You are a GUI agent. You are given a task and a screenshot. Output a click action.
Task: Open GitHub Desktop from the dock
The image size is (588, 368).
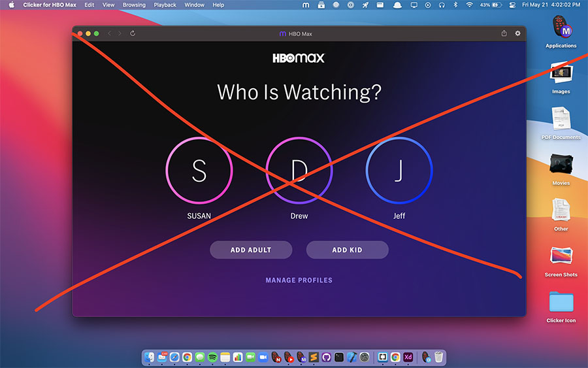pyautogui.click(x=326, y=357)
